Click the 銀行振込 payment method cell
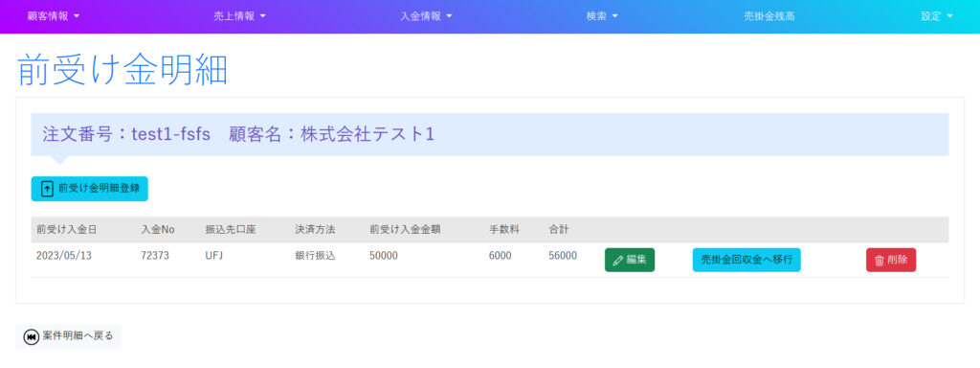The height and width of the screenshot is (368, 980). click(x=315, y=256)
